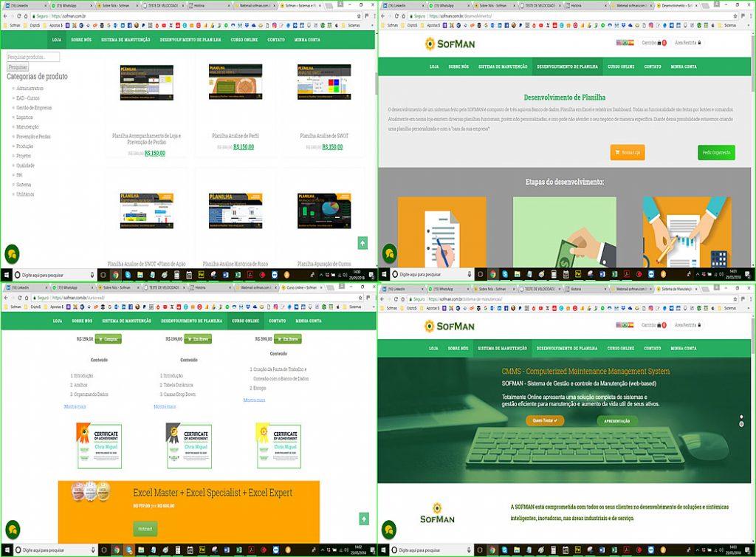This screenshot has width=756, height=557.
Task: Open chat bubble in Sistema de Manutenção window
Action: tap(389, 530)
